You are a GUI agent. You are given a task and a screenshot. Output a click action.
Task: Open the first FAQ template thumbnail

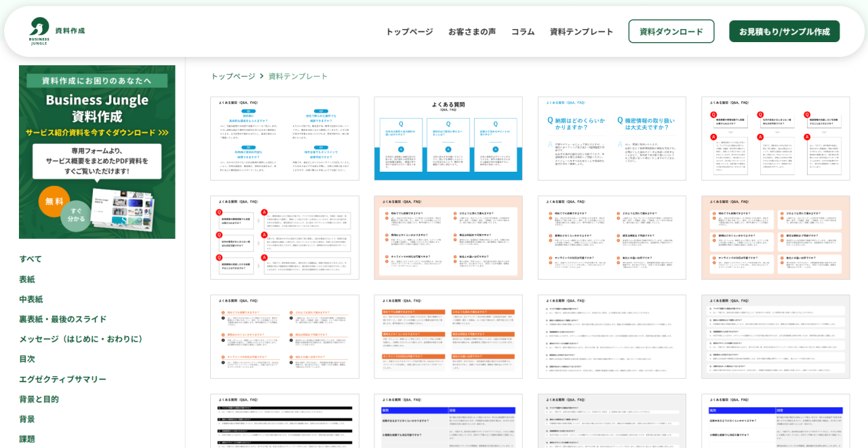point(284,138)
